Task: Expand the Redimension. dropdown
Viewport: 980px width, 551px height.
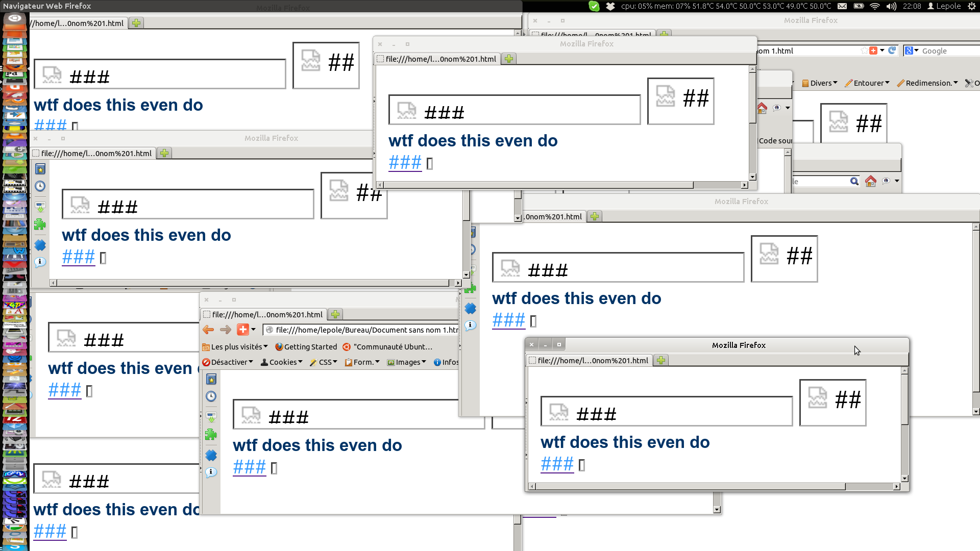Action: [928, 83]
